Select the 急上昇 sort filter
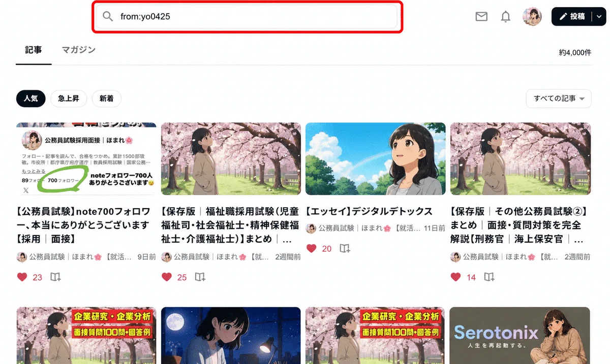This screenshot has width=610, height=364. click(69, 99)
